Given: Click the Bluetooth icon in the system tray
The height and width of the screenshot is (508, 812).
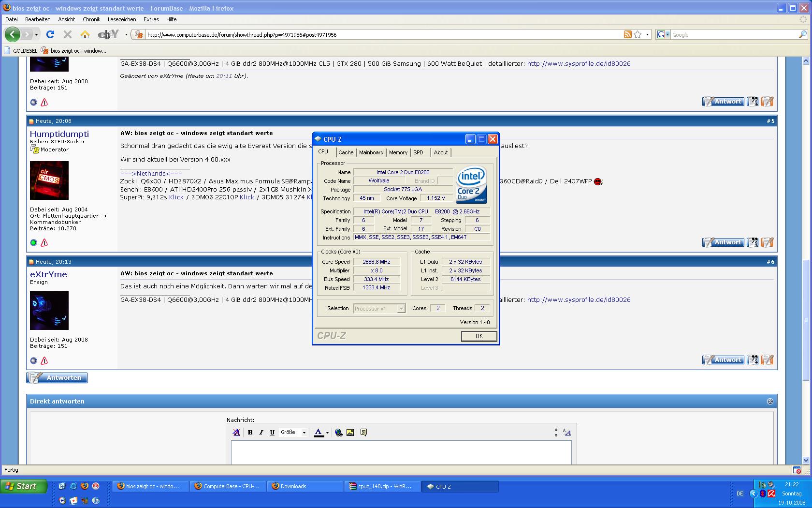Looking at the screenshot, I should pyautogui.click(x=763, y=493).
